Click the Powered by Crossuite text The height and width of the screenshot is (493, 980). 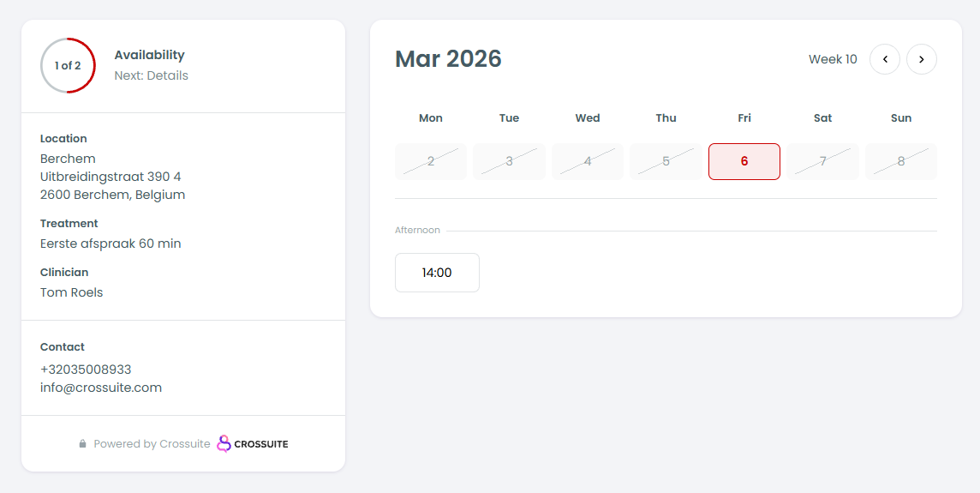pyautogui.click(x=152, y=444)
